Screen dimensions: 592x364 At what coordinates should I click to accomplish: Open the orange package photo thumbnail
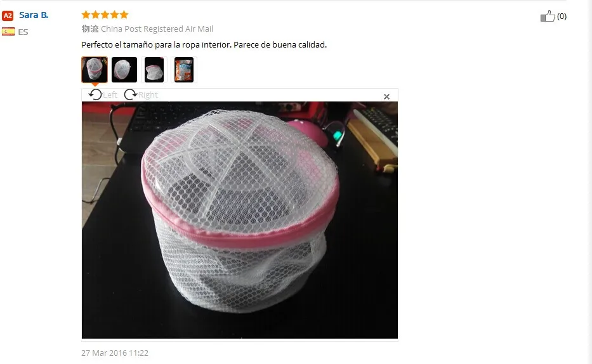184,69
